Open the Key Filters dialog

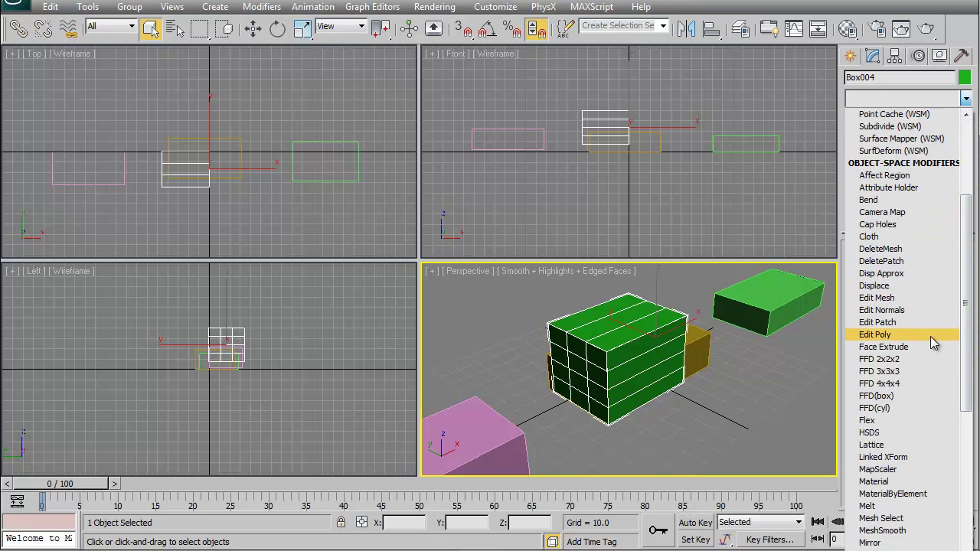click(x=769, y=540)
